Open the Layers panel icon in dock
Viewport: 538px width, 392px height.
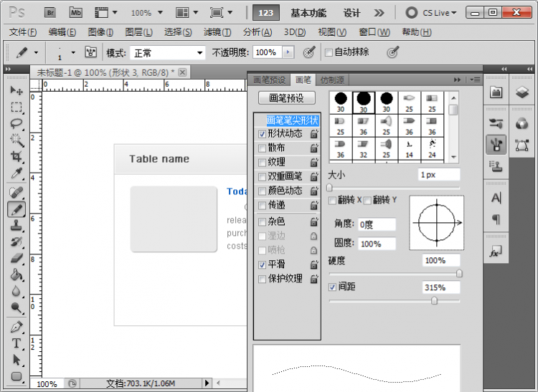pyautogui.click(x=522, y=92)
